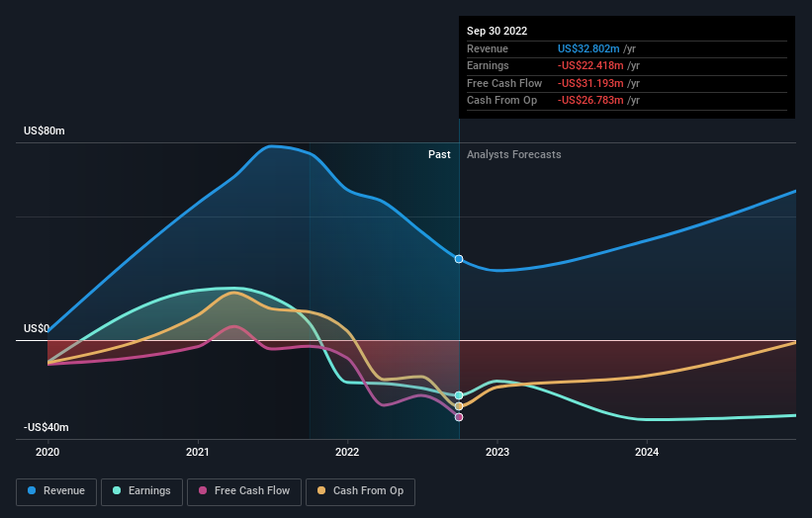812x518 pixels.
Task: Click the -US$40m y-axis label
Action: pos(46,427)
